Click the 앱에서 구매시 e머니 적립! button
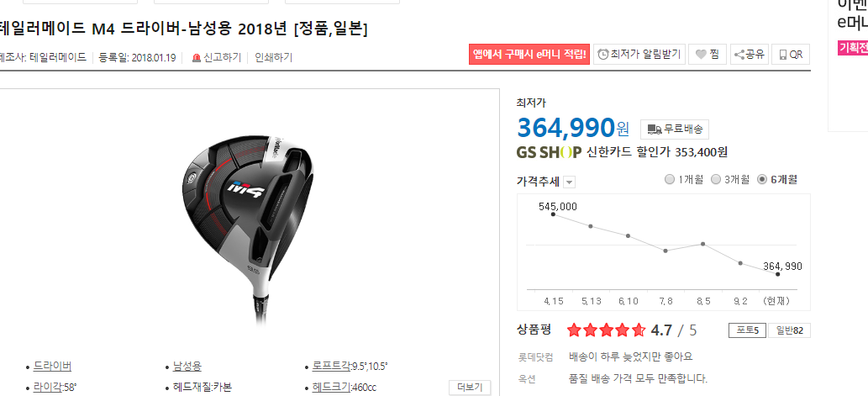Viewport: 868px width, 396px height. [x=529, y=55]
